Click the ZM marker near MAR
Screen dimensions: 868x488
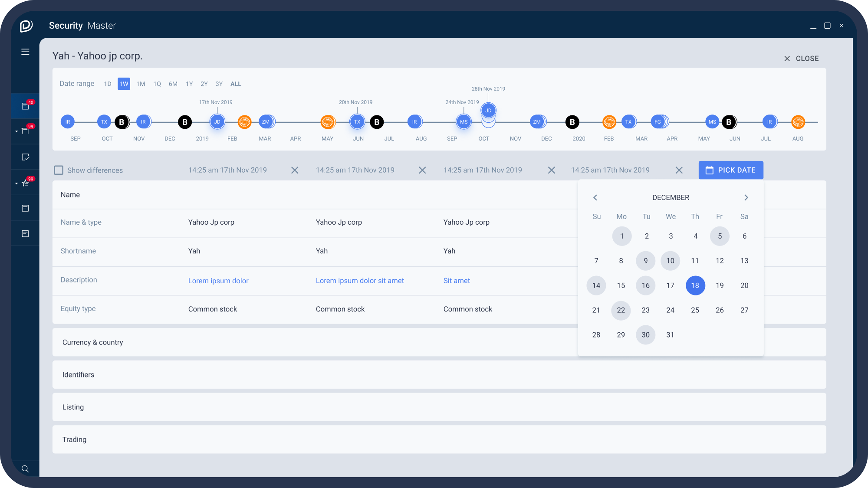[266, 122]
